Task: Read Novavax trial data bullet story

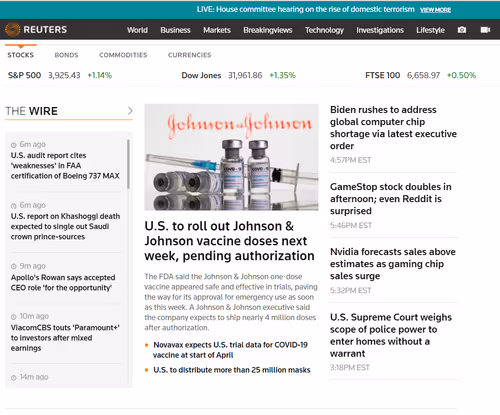Action: pos(230,350)
